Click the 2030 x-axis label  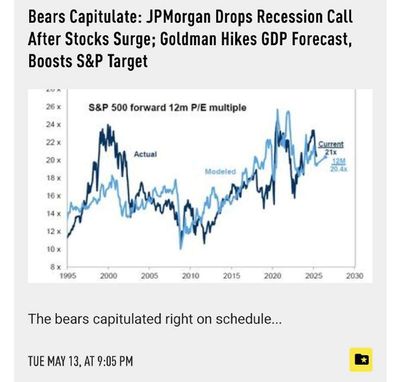(x=355, y=276)
